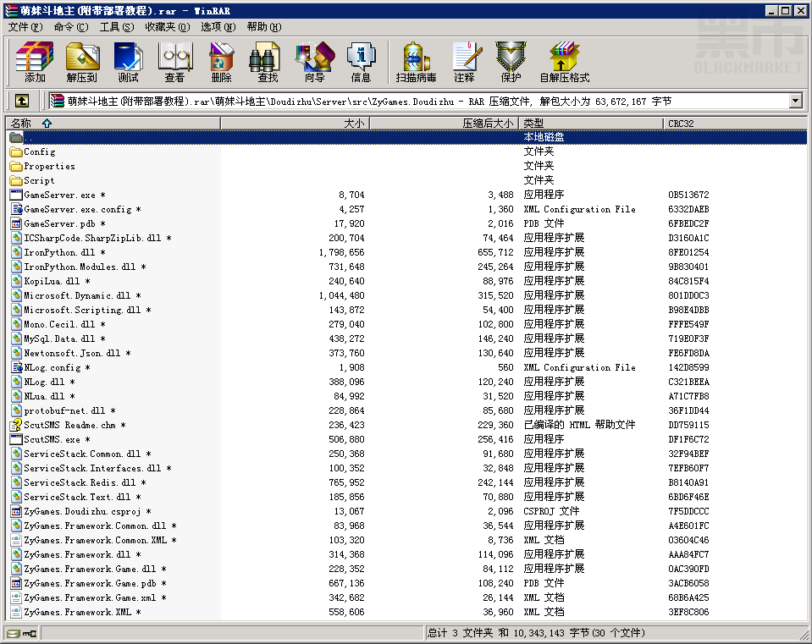The width and height of the screenshot is (812, 644).
Task: Click the up-one-level folder button
Action: pyautogui.click(x=22, y=101)
